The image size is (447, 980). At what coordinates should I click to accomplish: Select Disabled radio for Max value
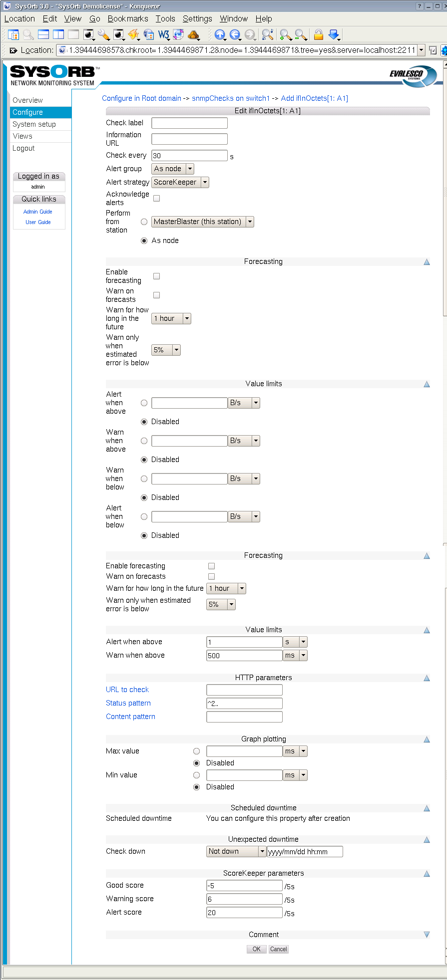196,763
